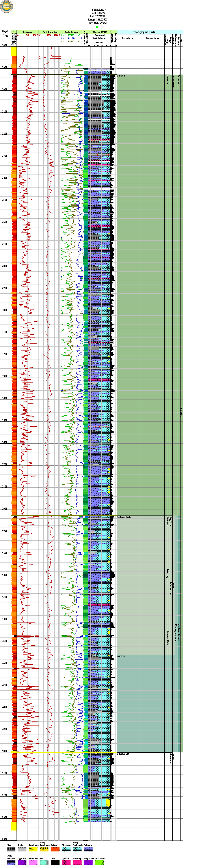
Task: Click the 'Elev: (GL) 2966.0' line
Action: (x=97, y=23)
